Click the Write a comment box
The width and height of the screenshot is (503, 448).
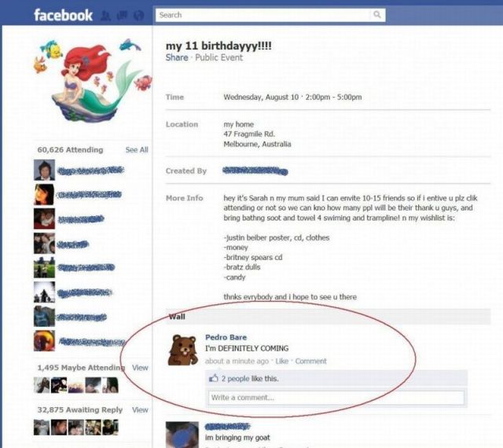click(x=336, y=398)
